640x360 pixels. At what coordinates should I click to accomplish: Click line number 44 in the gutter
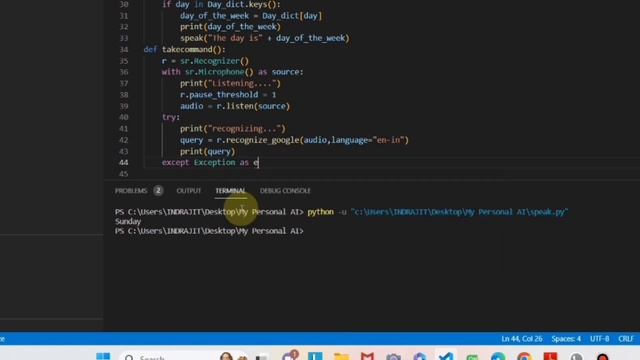pyautogui.click(x=123, y=162)
